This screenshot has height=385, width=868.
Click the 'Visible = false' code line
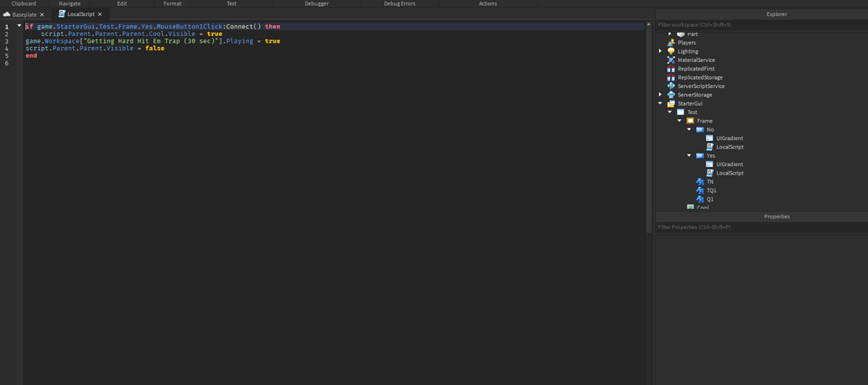click(x=95, y=48)
